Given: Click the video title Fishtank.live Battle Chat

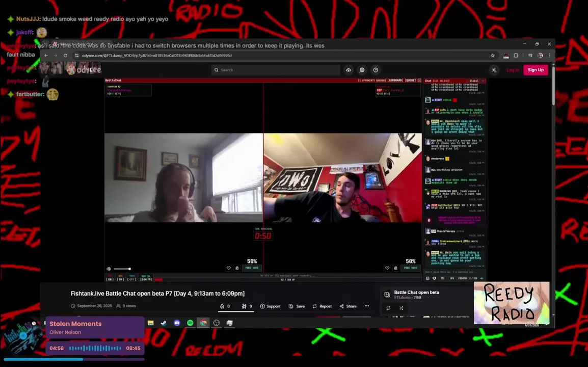Looking at the screenshot, I should pyautogui.click(x=157, y=294).
